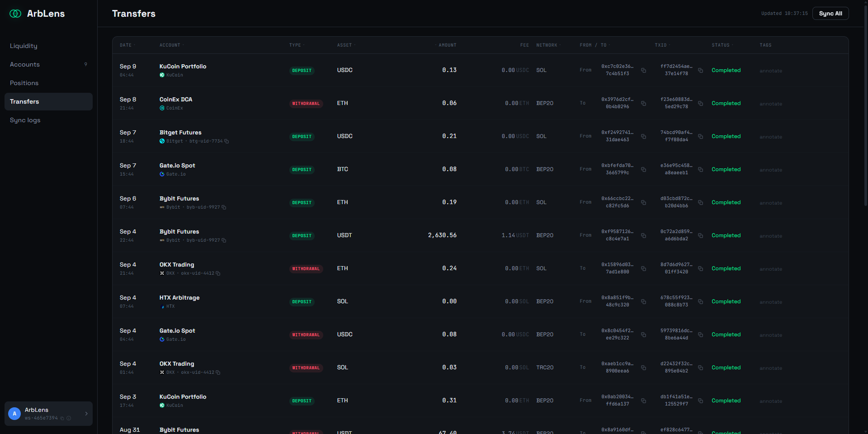The width and height of the screenshot is (868, 434).
Task: Copy address 0xf2492741 in Bitget Futures row
Action: tap(643, 137)
